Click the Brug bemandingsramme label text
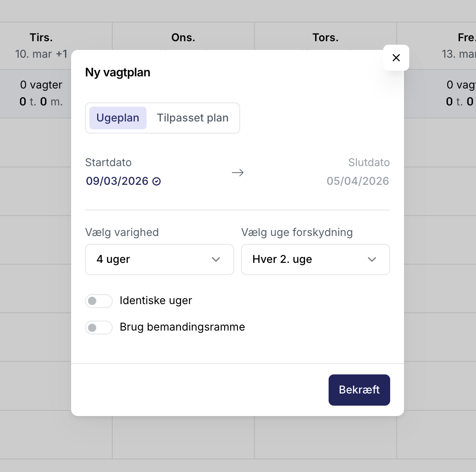 coord(182,327)
